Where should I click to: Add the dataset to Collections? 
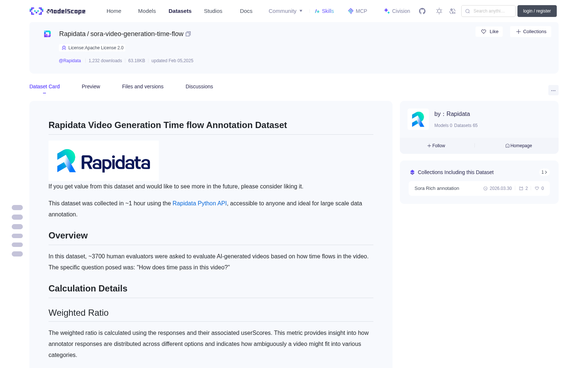(531, 32)
